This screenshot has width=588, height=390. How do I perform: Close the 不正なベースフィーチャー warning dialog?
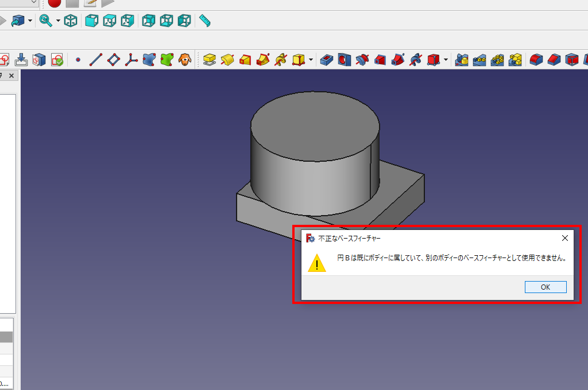[565, 238]
